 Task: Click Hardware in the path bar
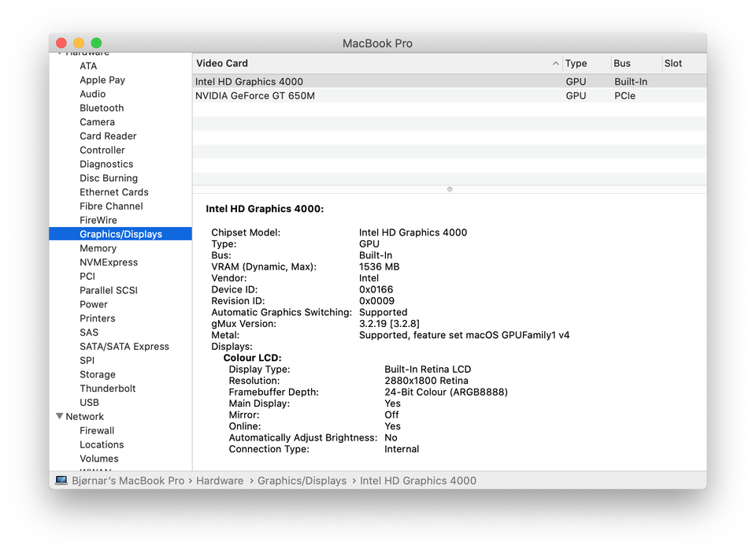(x=220, y=480)
